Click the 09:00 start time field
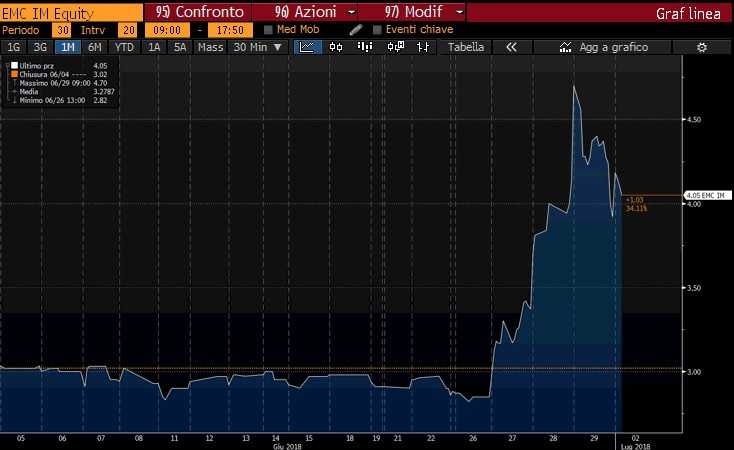734x450 pixels. point(167,30)
